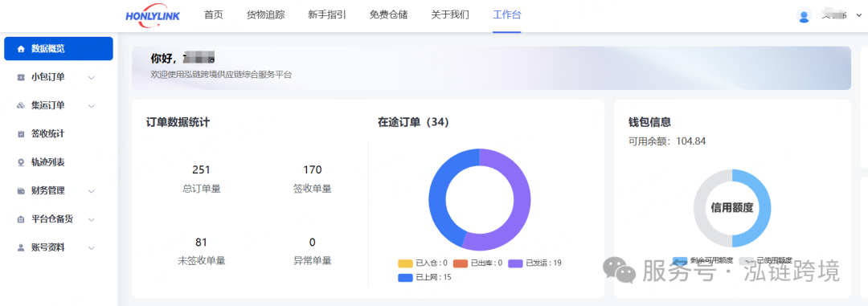Click the 81 未签收单量 value
This screenshot has height=306, width=868.
201,243
